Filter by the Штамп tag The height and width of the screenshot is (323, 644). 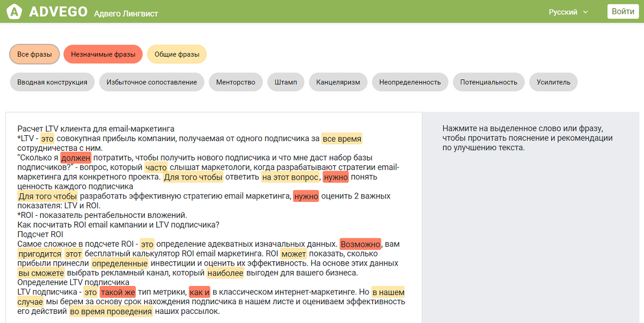[x=286, y=82]
